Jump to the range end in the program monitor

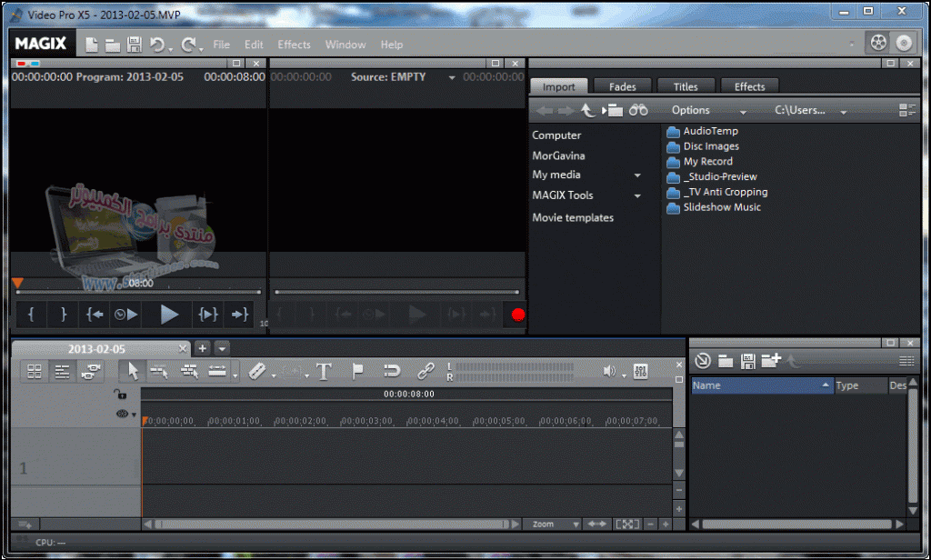coord(239,315)
